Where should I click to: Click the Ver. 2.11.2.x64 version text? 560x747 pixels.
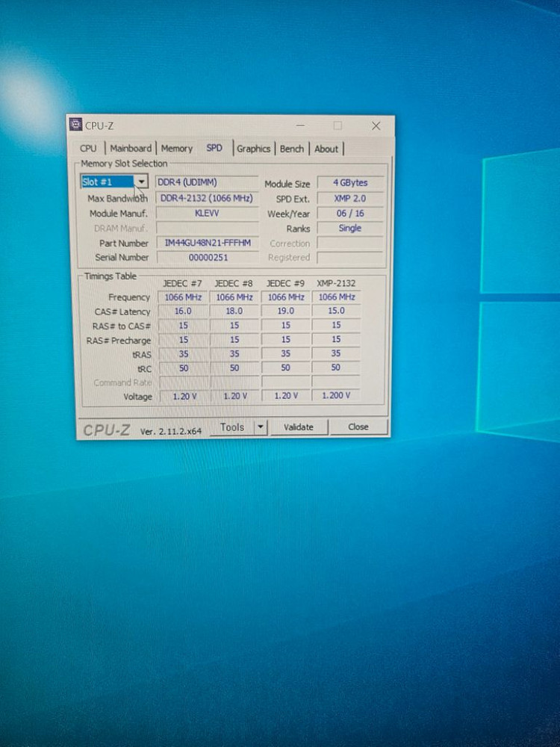click(170, 431)
